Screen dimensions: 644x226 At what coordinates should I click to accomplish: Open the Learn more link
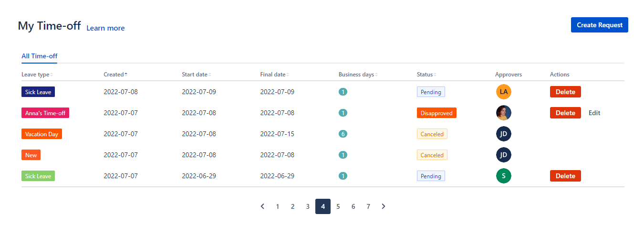(105, 28)
